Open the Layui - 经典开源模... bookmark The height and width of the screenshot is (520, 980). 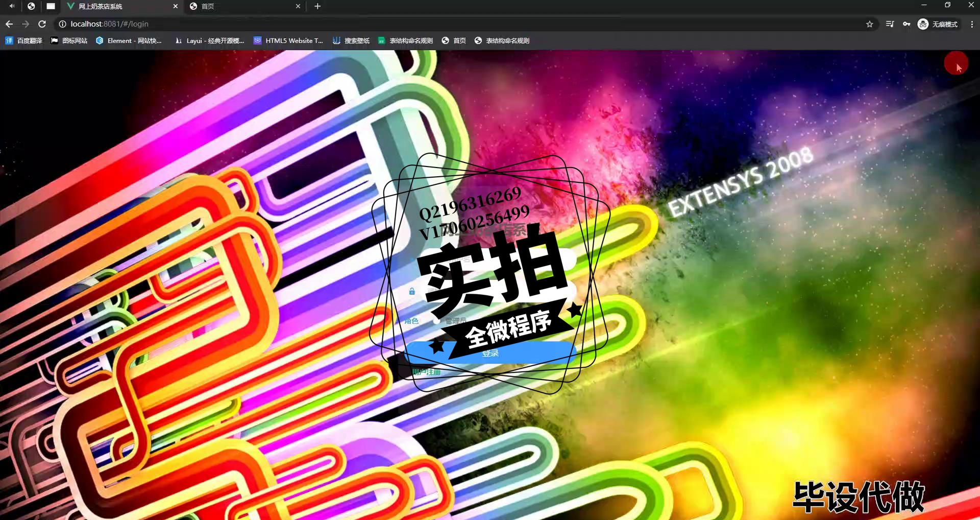click(x=209, y=40)
